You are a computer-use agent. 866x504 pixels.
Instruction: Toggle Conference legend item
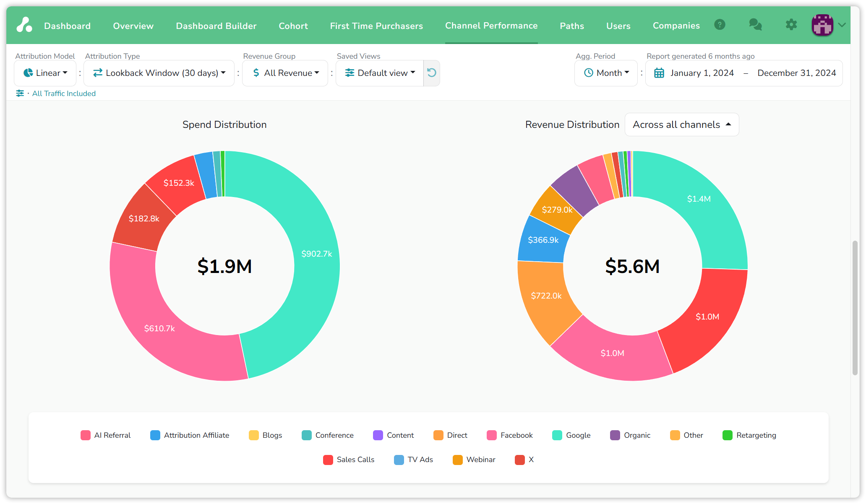(328, 435)
